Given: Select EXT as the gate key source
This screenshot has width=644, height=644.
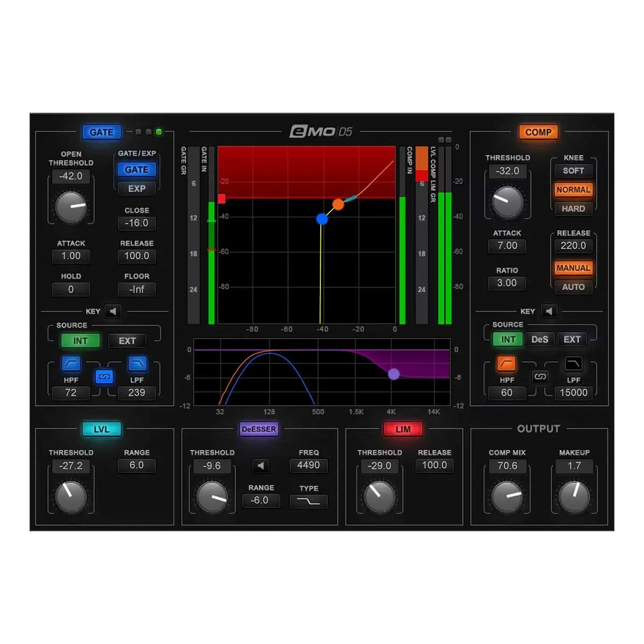Looking at the screenshot, I should [127, 340].
